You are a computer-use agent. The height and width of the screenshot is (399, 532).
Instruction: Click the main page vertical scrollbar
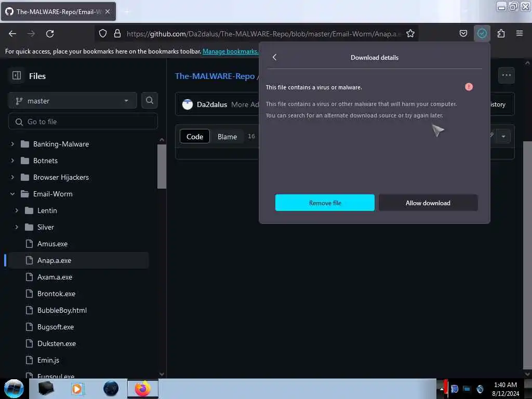527,255
